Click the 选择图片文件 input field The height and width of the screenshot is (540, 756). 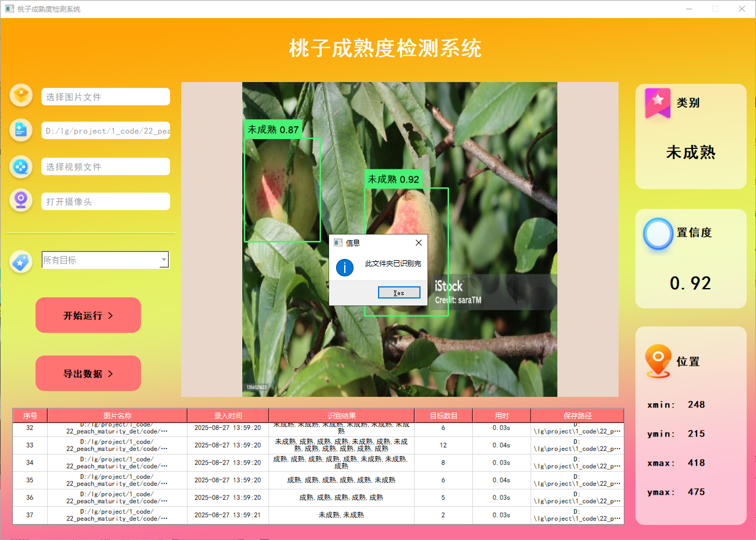point(105,97)
